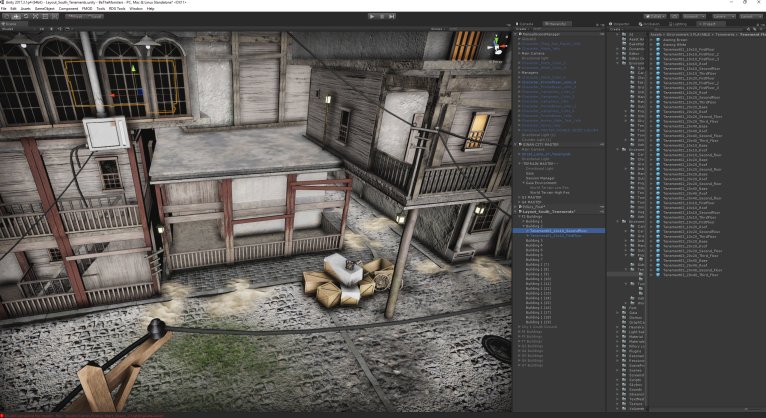The image size is (766, 418).
Task: Click the error icon in status bar
Action: 2,415
